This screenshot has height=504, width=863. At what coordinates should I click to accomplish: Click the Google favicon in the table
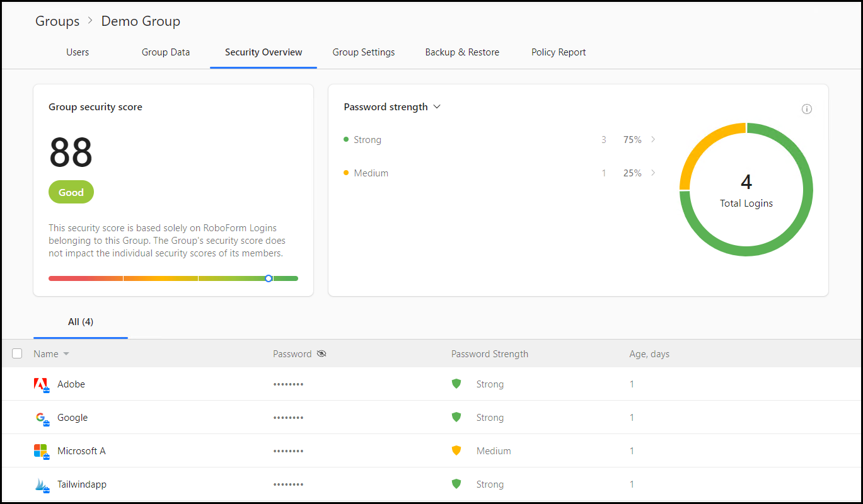(39, 417)
